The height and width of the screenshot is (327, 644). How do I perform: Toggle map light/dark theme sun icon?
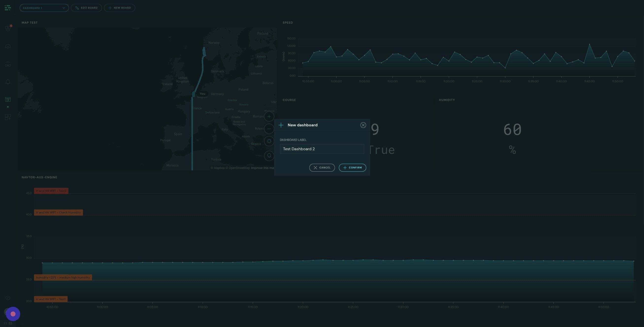[269, 141]
